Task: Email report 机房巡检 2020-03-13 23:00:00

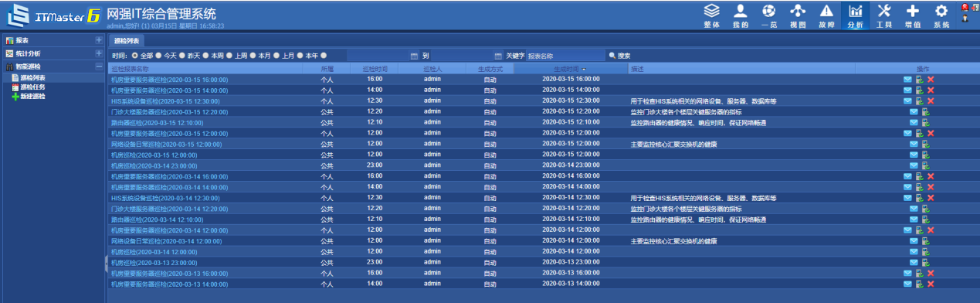Action: coord(914,264)
